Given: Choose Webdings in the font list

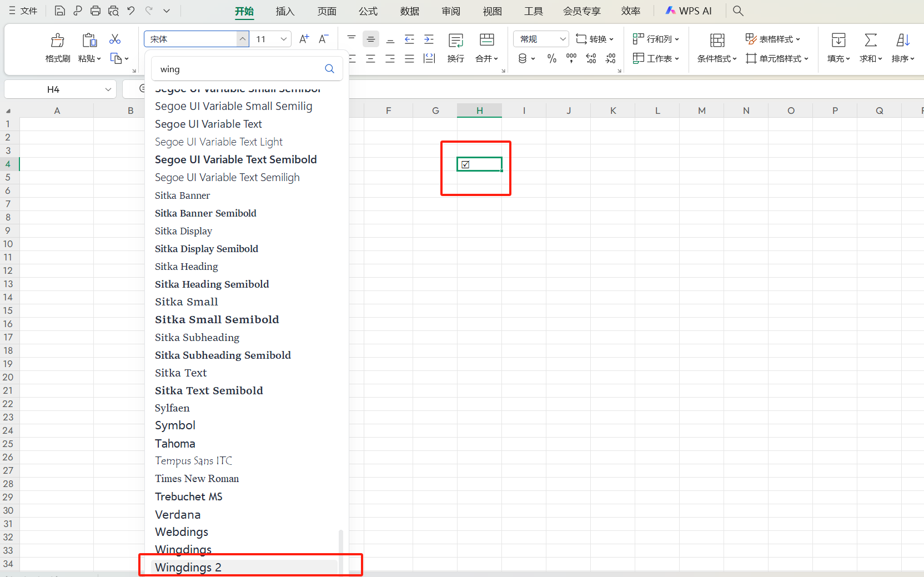Looking at the screenshot, I should 182,532.
